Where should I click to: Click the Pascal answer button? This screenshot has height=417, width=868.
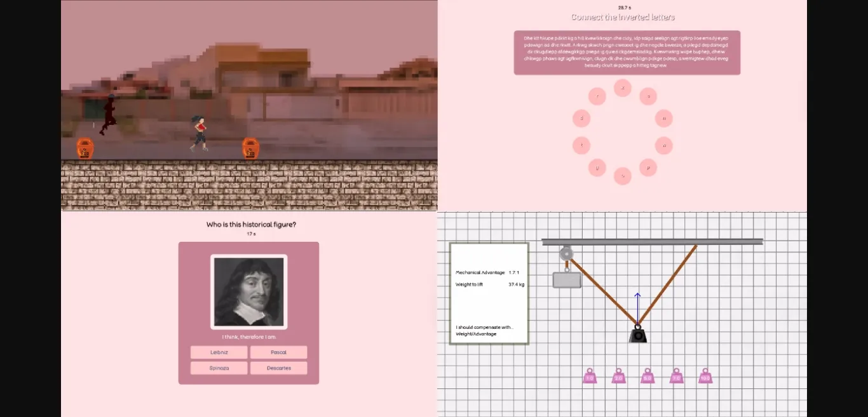coord(278,352)
